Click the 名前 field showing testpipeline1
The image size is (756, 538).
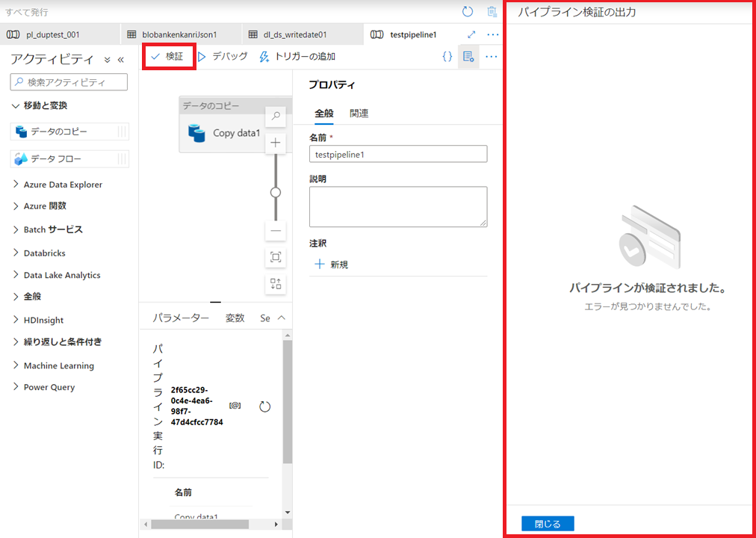398,153
